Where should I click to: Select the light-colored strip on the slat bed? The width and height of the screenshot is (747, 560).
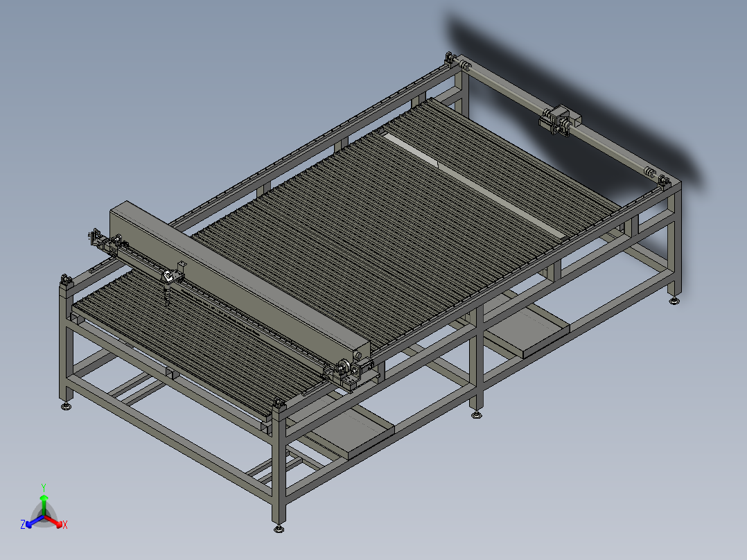pyautogui.click(x=473, y=185)
